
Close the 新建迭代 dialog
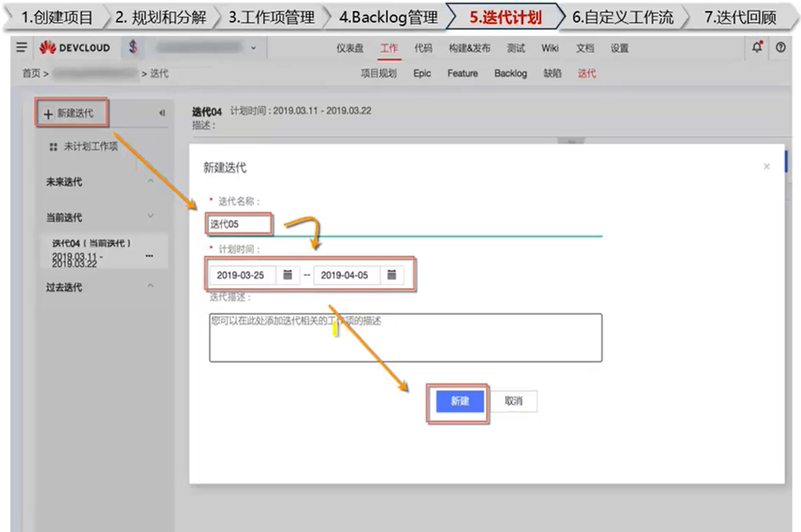coord(766,166)
